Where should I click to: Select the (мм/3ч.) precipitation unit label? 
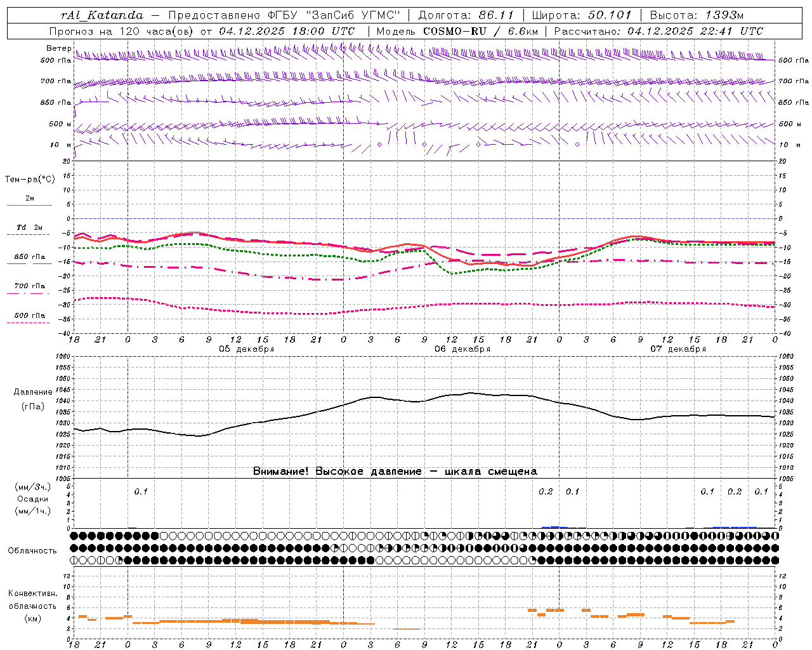coord(32,487)
